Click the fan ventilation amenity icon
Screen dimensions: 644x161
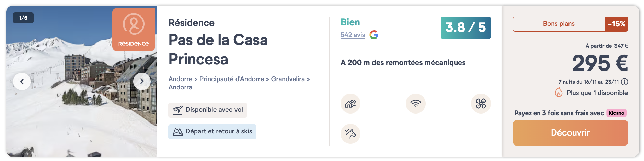coord(481,104)
